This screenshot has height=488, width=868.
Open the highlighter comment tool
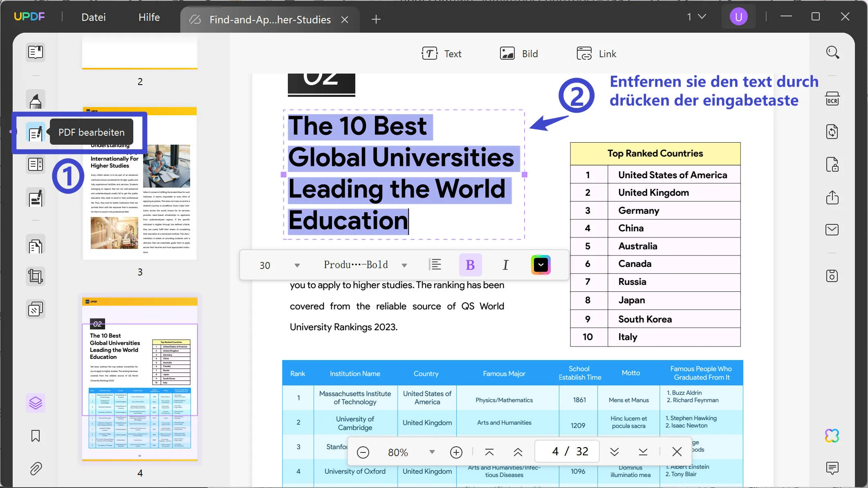click(36, 100)
